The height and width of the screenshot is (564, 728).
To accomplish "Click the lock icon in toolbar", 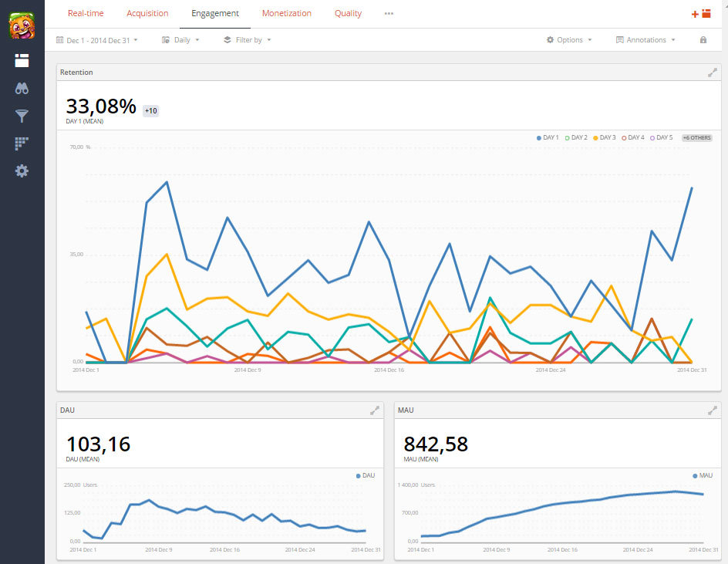I will point(703,40).
